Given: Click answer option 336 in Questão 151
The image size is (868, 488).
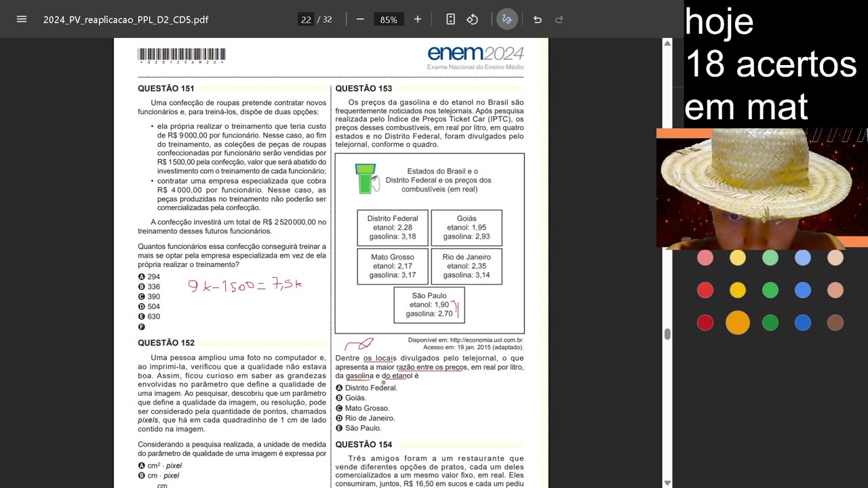Looking at the screenshot, I should coord(149,287).
